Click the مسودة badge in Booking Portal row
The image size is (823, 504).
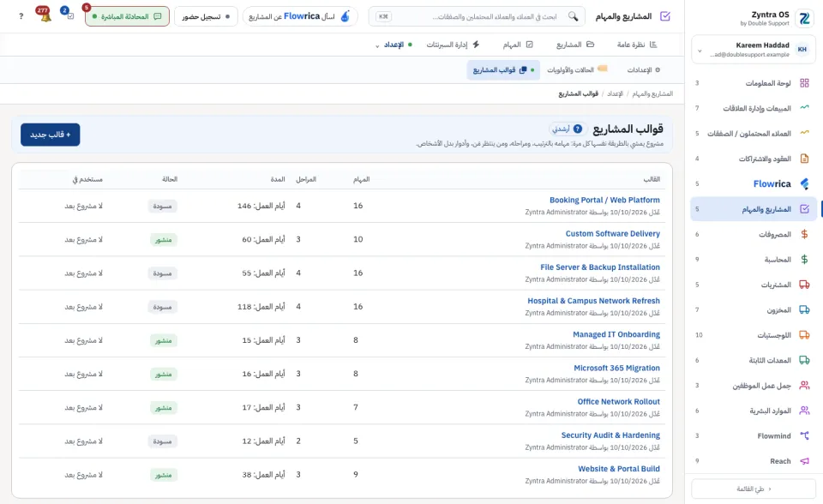(162, 207)
